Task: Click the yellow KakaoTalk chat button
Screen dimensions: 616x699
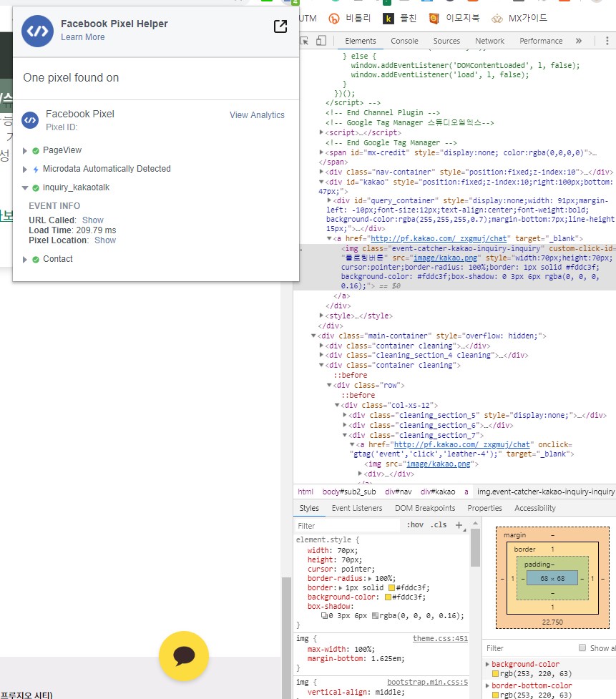Action: [184, 656]
